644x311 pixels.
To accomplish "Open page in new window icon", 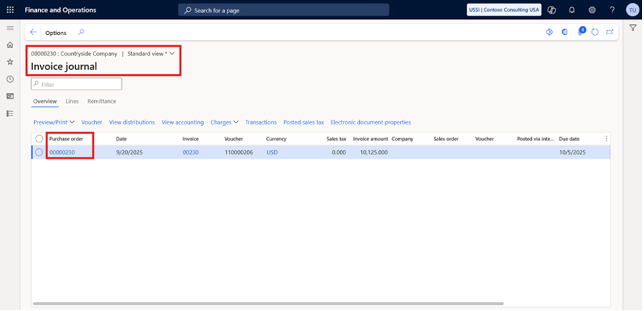I will (610, 32).
